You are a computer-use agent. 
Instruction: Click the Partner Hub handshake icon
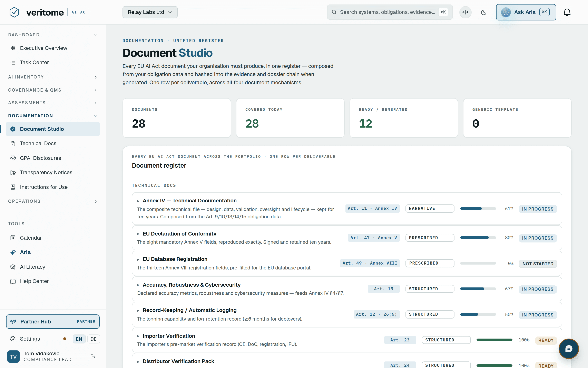[x=13, y=322]
